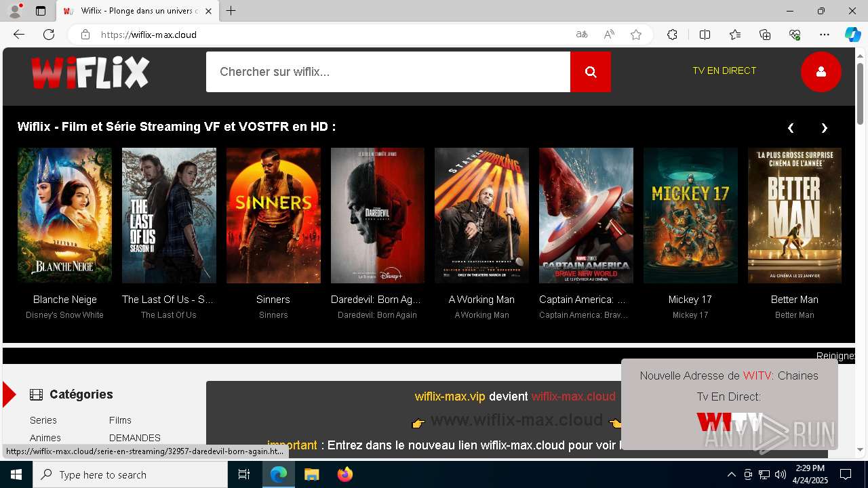Open favorites list icon

point(735,35)
